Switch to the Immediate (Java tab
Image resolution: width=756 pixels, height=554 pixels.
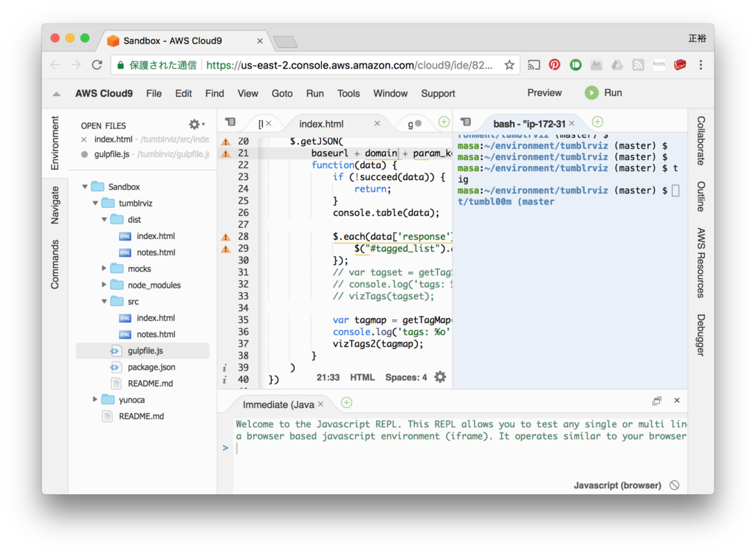(278, 405)
